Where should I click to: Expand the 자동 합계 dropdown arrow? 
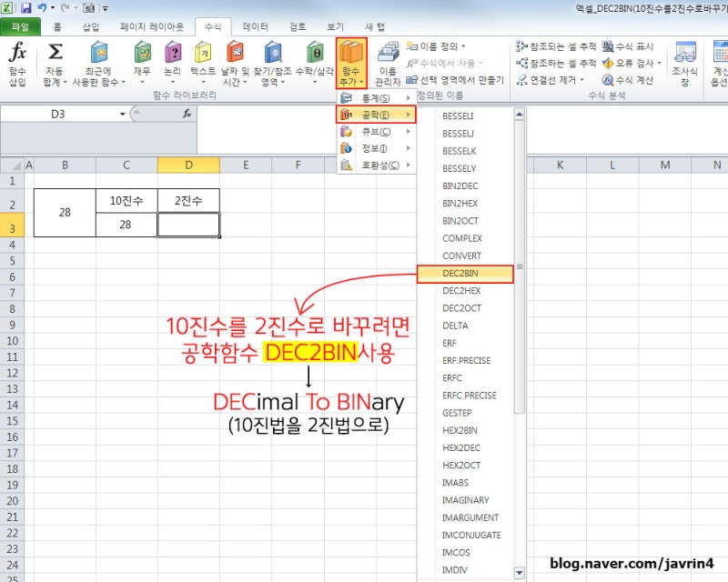click(65, 82)
